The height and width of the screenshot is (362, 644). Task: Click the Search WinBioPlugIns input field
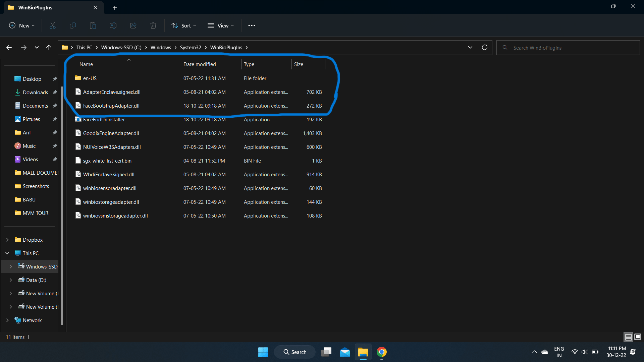click(x=570, y=48)
